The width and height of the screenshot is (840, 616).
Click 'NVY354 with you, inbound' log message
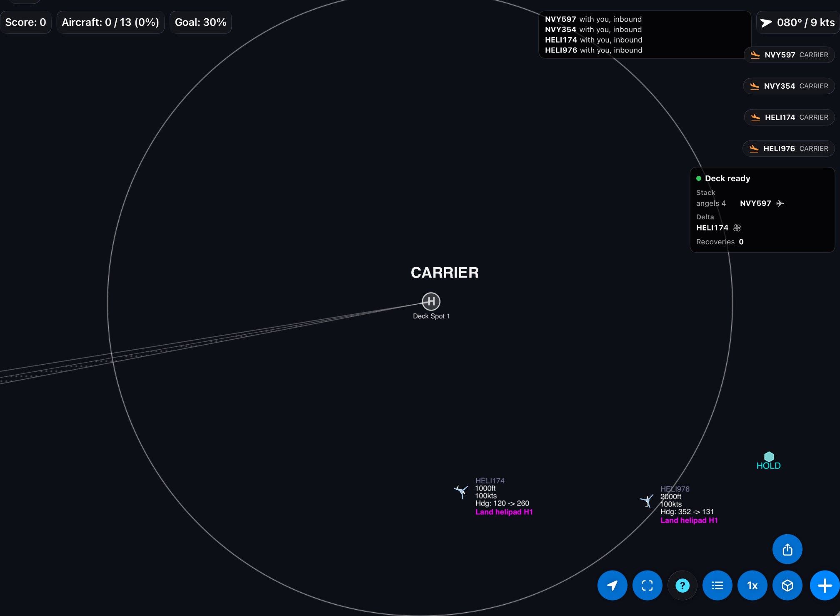pyautogui.click(x=593, y=30)
